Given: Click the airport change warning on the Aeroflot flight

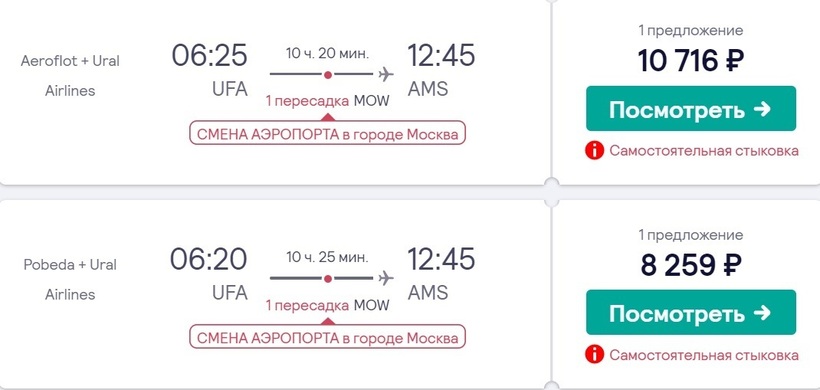Looking at the screenshot, I should (327, 133).
